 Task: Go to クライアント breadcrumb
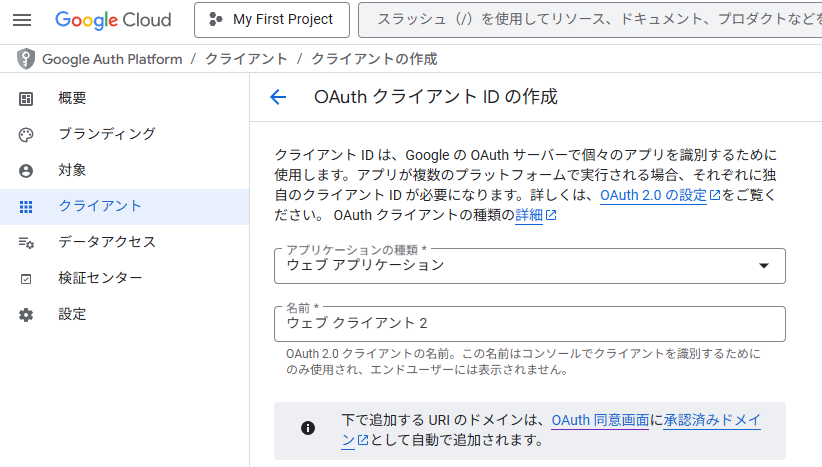point(246,59)
